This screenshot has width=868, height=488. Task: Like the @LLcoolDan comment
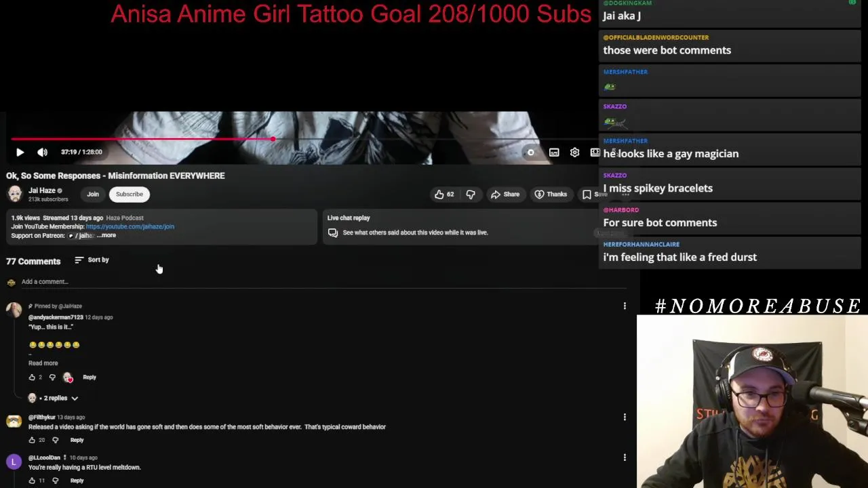[32, 481]
